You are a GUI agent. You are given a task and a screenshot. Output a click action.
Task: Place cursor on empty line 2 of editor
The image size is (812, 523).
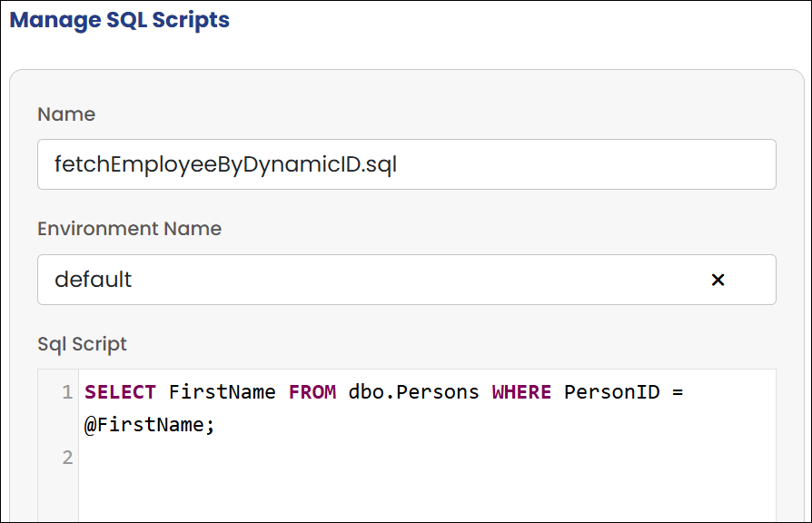pyautogui.click(x=363, y=458)
